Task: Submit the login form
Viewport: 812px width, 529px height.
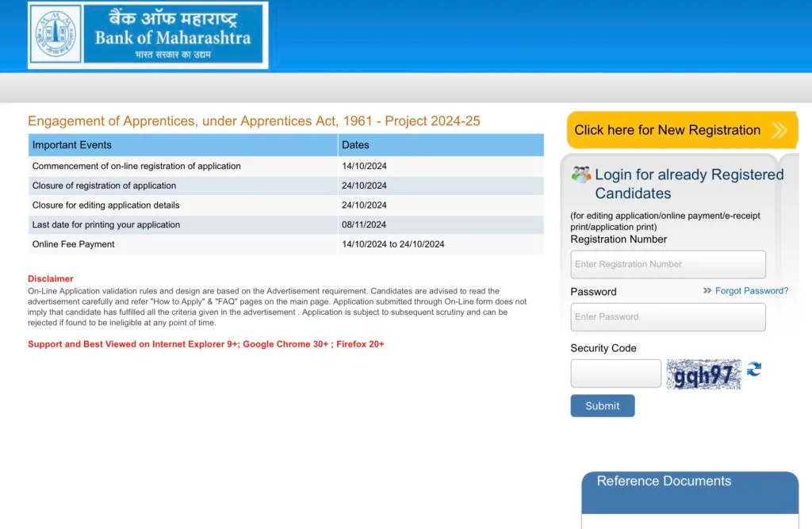Action: (x=603, y=406)
